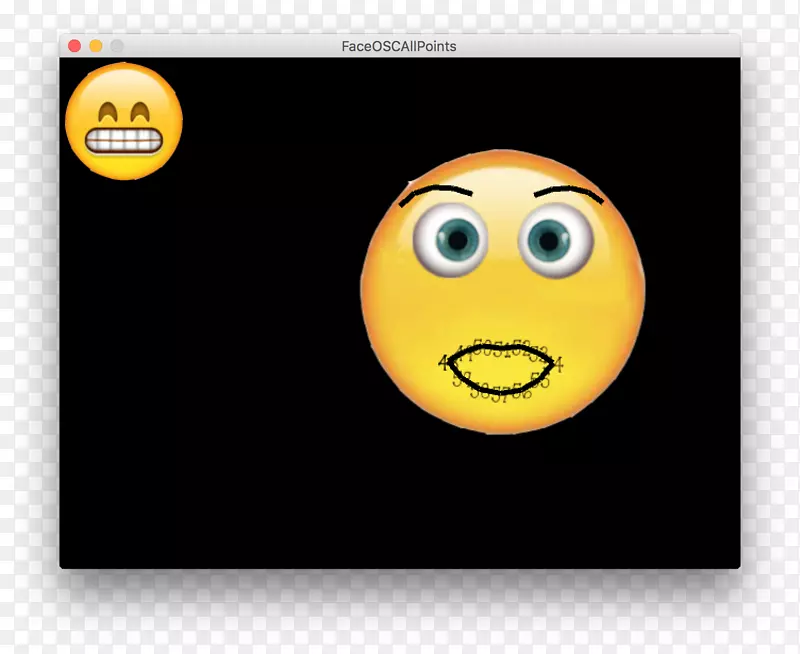Close the FaceOSCAllPoints window

[x=75, y=46]
